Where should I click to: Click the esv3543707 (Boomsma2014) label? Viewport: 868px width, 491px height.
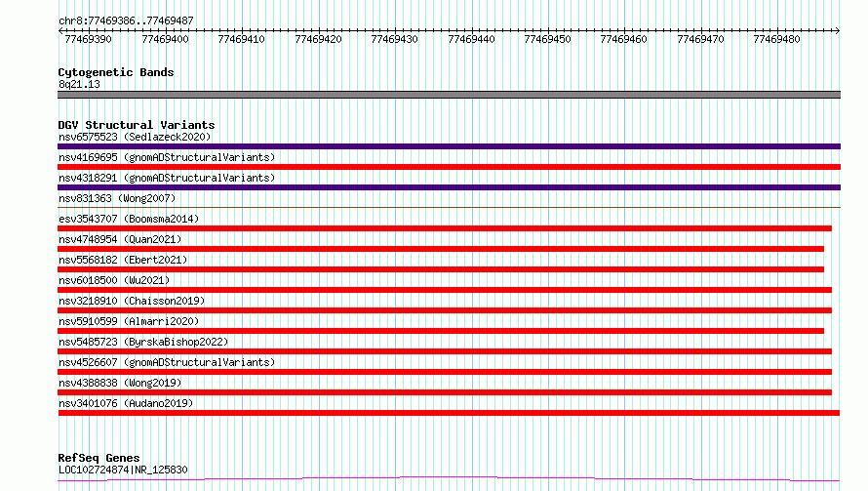coord(129,219)
